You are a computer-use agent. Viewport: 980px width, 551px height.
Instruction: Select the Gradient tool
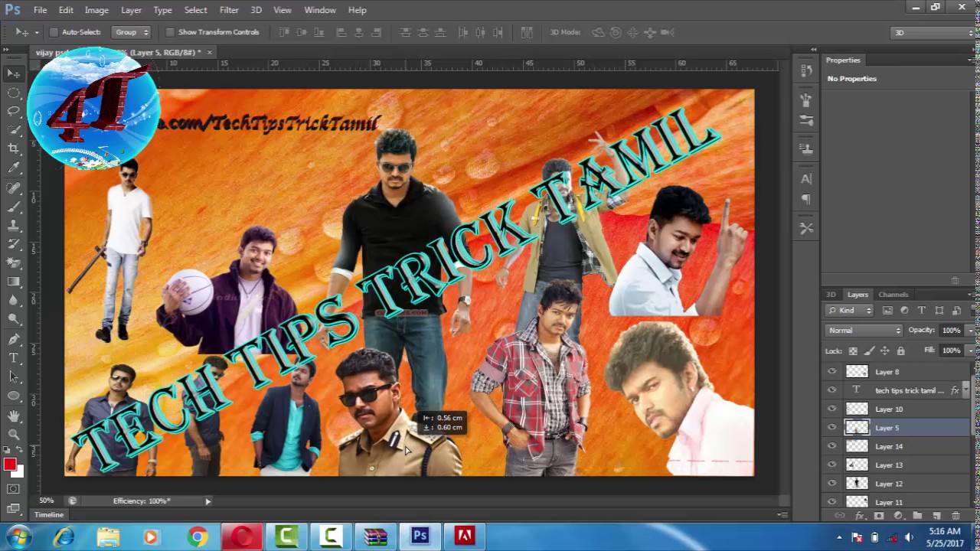(x=14, y=282)
